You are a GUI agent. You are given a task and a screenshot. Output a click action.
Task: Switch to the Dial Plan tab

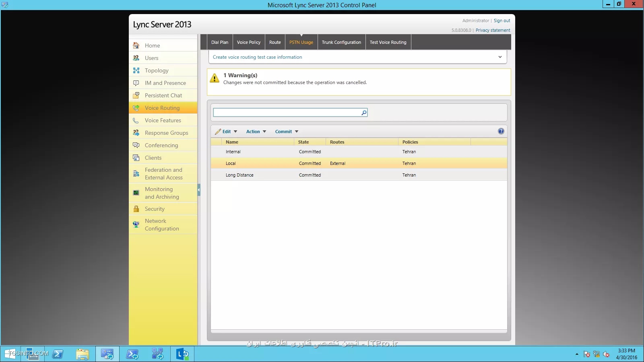pyautogui.click(x=220, y=42)
